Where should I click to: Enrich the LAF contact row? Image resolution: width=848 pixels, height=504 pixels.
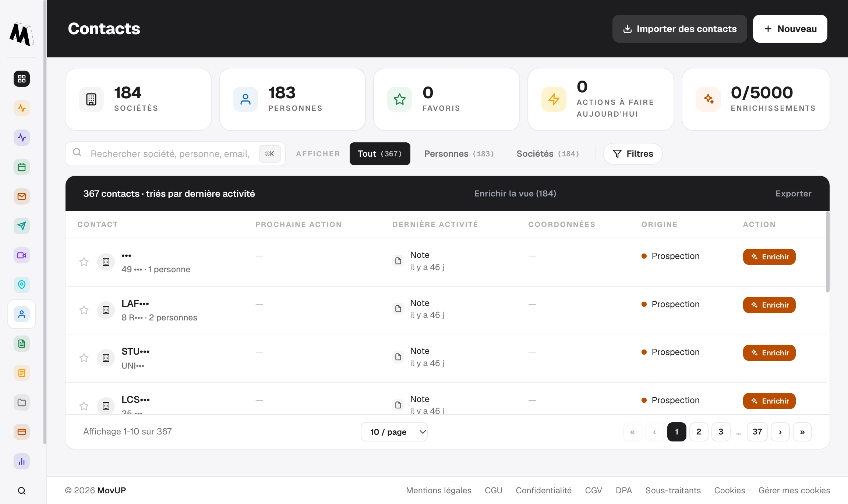pos(769,305)
